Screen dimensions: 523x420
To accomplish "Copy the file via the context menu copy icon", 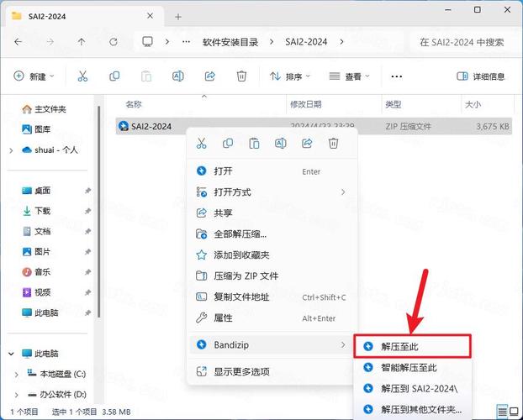I will pyautogui.click(x=228, y=144).
